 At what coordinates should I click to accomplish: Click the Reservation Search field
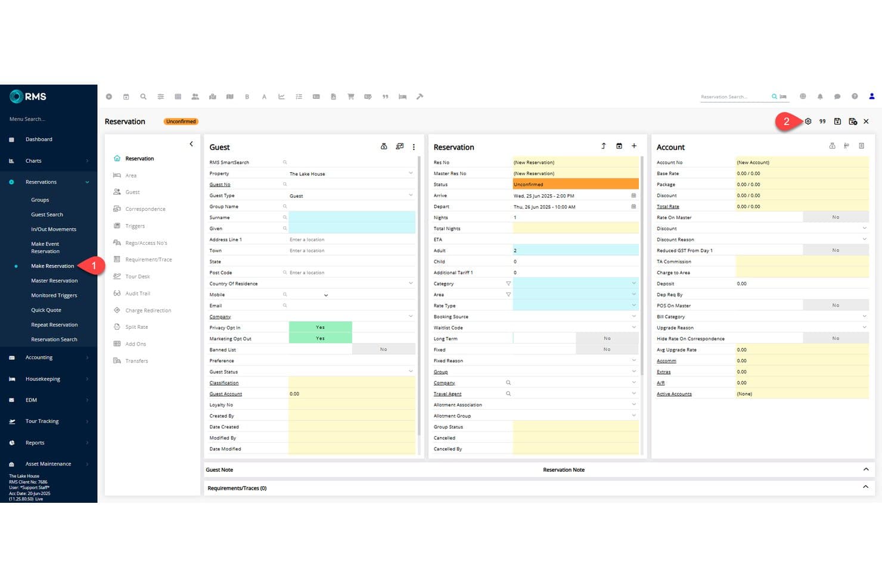click(x=735, y=97)
